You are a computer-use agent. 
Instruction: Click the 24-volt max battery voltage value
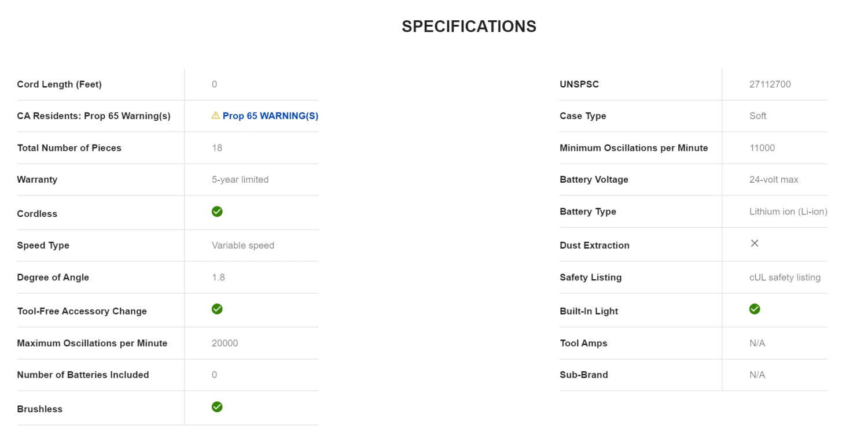(774, 180)
